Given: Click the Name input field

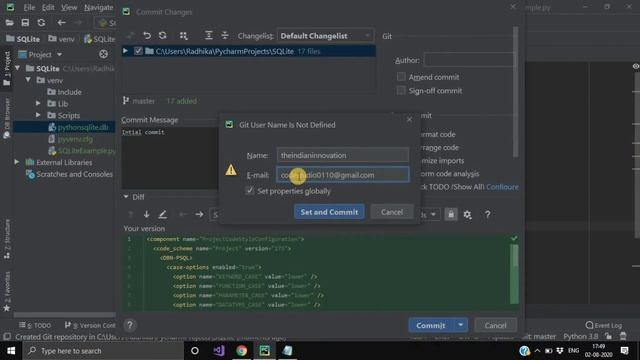Looking at the screenshot, I should 343,155.
